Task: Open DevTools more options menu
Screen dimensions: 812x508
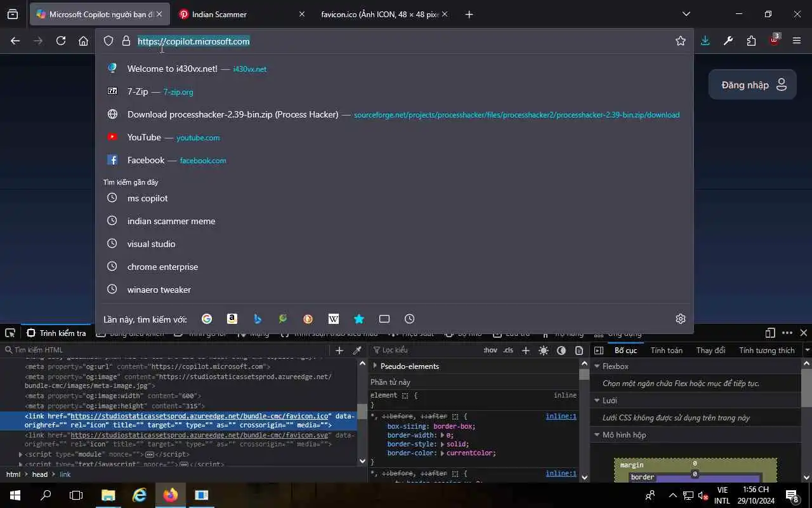Action: click(787, 333)
